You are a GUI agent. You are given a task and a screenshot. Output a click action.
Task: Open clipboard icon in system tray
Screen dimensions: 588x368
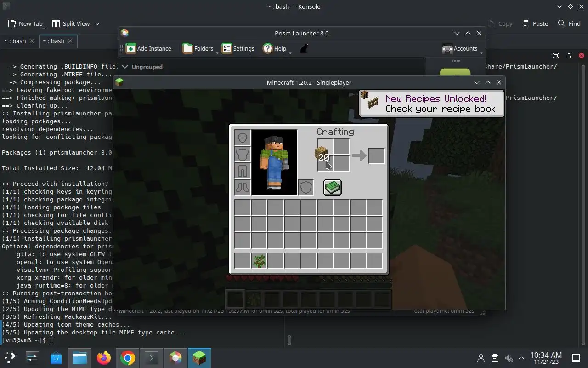pos(494,358)
